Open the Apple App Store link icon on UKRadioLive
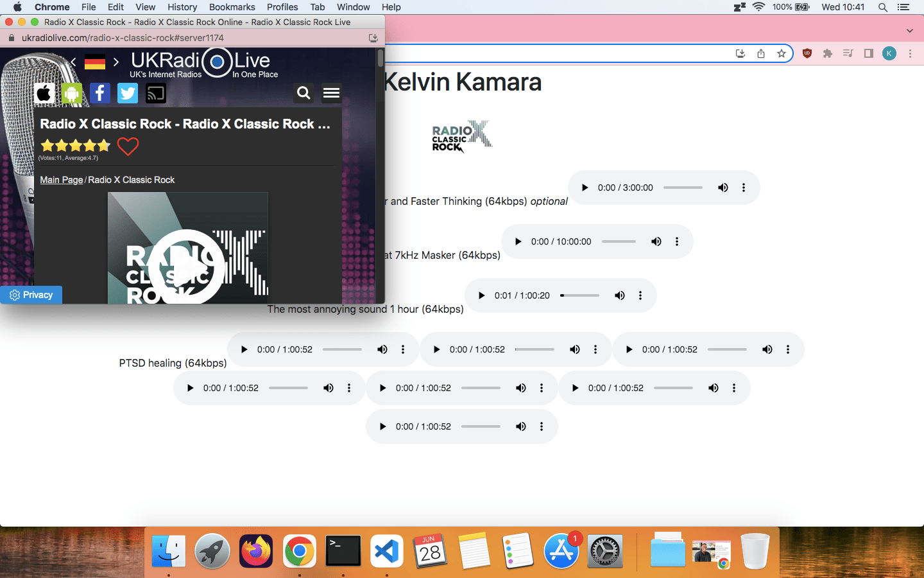The width and height of the screenshot is (924, 578). [x=44, y=94]
